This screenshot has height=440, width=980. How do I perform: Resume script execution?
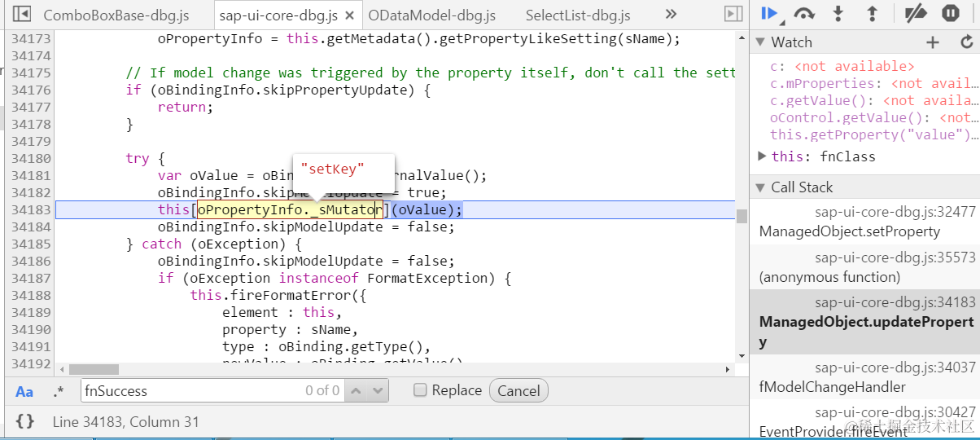(x=769, y=13)
